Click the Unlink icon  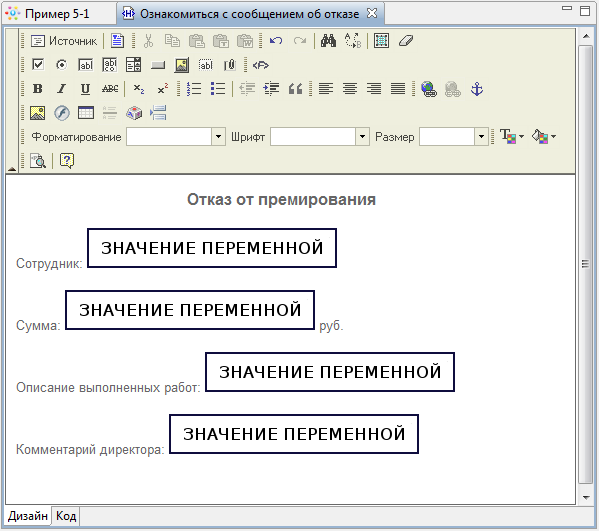[x=453, y=89]
